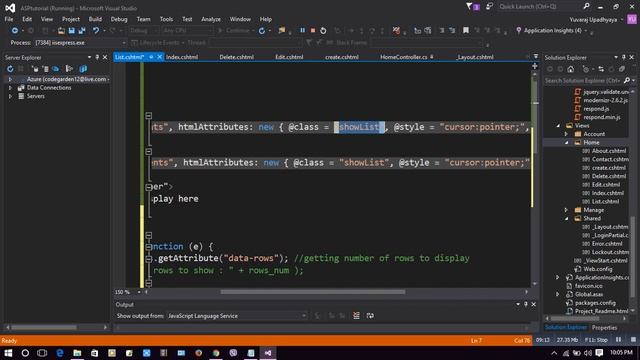
Task: Click the Search Solution Explorer field
Action: [x=583, y=80]
